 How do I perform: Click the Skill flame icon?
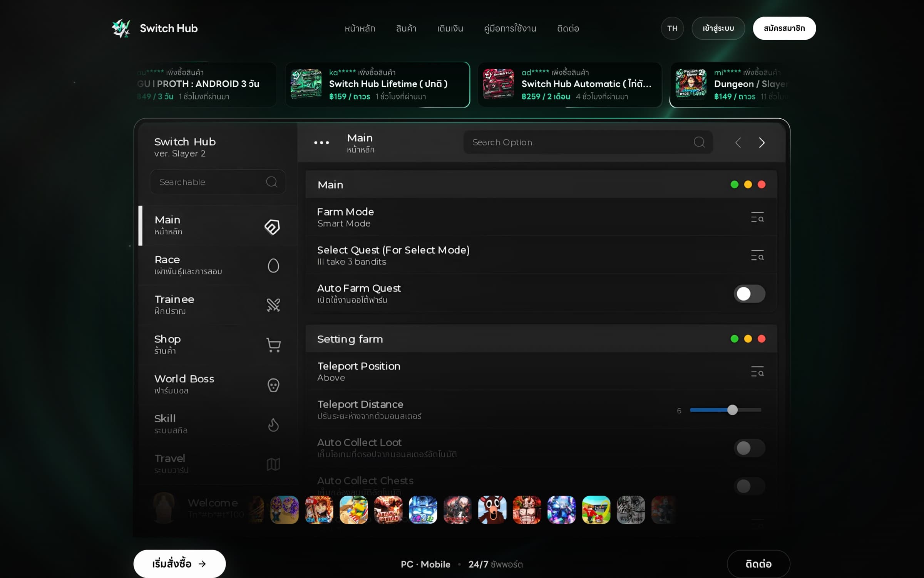(273, 425)
